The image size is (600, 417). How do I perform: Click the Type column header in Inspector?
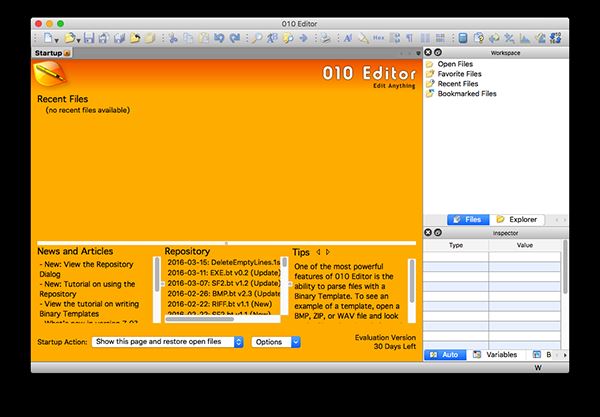(456, 245)
